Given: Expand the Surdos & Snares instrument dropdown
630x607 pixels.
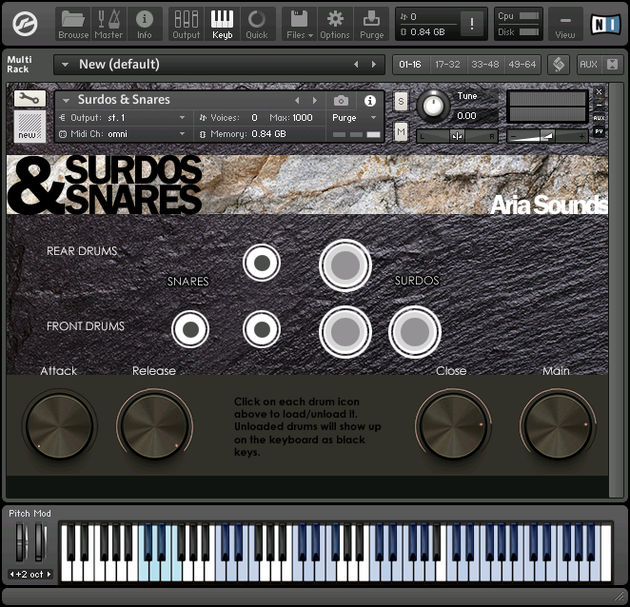Looking at the screenshot, I should 66,100.
